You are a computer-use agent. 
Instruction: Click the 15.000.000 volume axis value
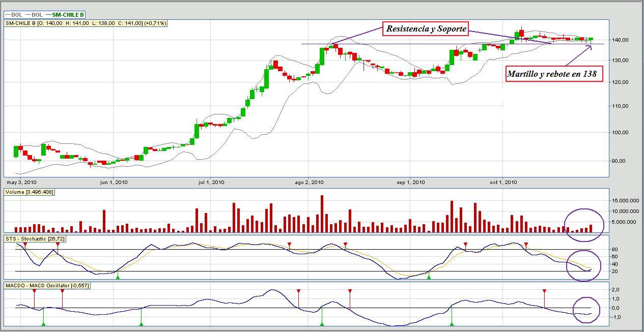click(625, 201)
